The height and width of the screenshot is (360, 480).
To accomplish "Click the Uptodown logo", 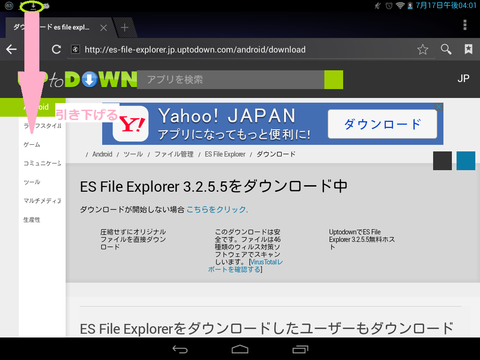I will pyautogui.click(x=77, y=79).
